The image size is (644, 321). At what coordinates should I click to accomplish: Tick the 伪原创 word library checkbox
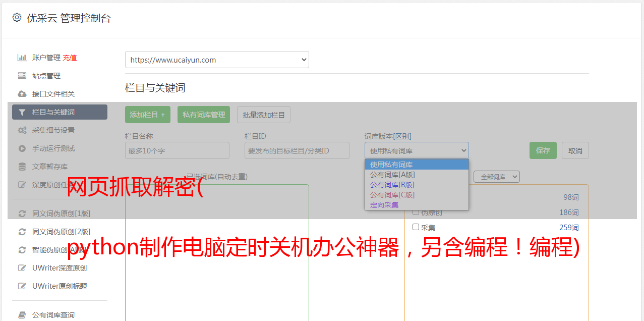[416, 212]
